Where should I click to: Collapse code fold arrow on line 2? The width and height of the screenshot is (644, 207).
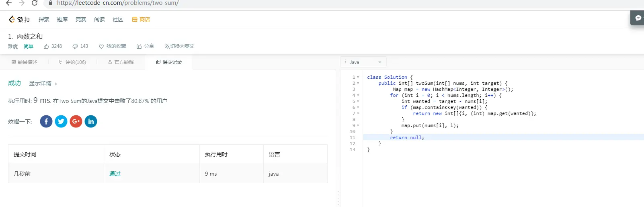point(358,83)
